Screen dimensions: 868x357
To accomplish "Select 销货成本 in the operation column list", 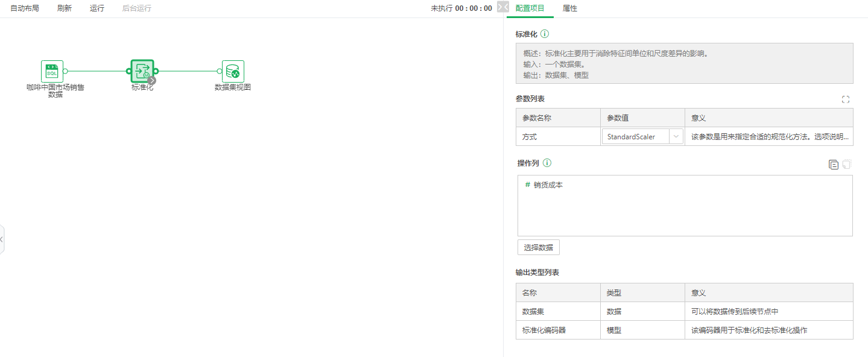I will point(548,185).
